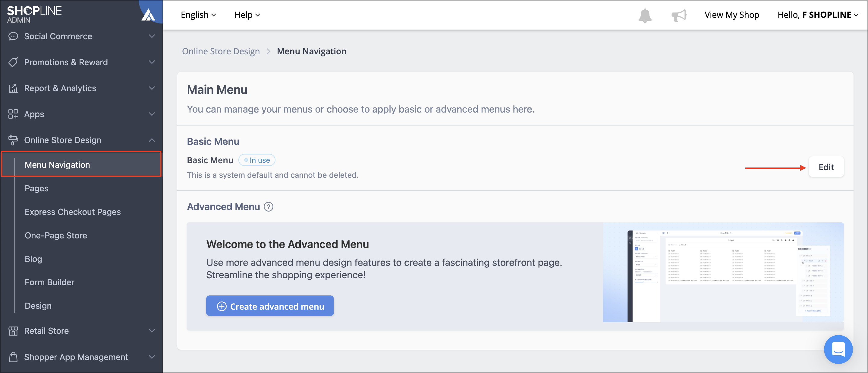Click Online Store Design breadcrumb link
Viewport: 868px width, 373px height.
point(221,51)
